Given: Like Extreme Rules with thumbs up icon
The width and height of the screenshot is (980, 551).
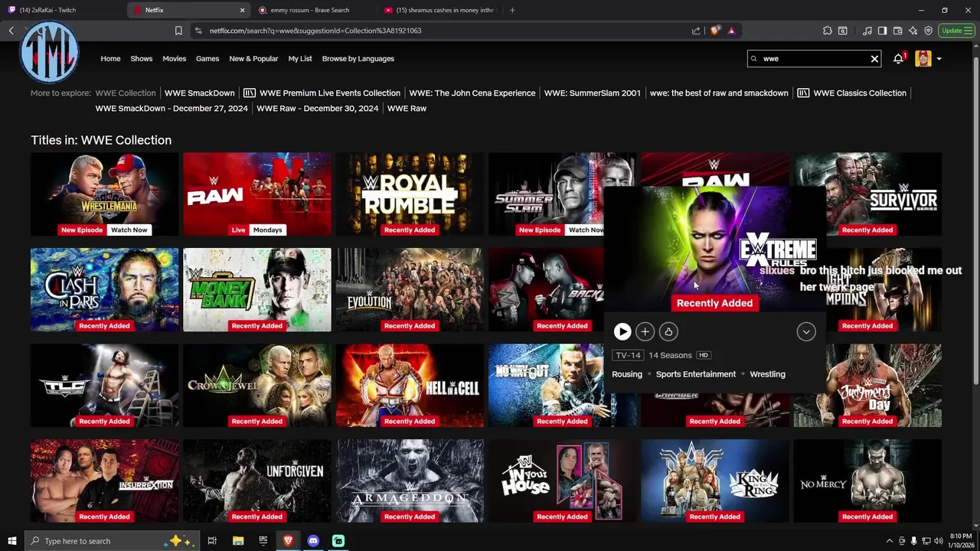Looking at the screenshot, I should pyautogui.click(x=668, y=331).
